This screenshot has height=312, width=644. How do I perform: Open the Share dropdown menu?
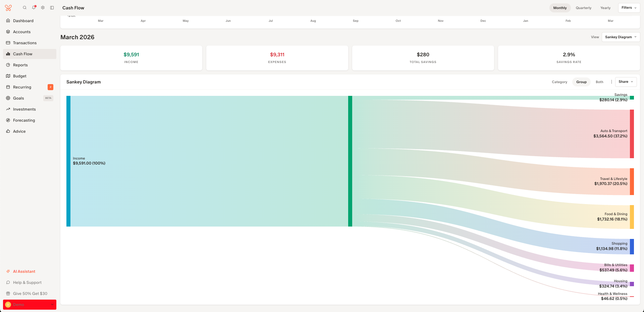pos(626,82)
